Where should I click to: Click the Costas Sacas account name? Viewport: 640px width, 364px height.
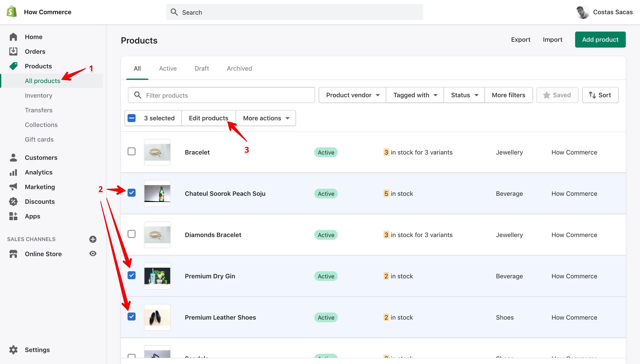[x=613, y=12]
